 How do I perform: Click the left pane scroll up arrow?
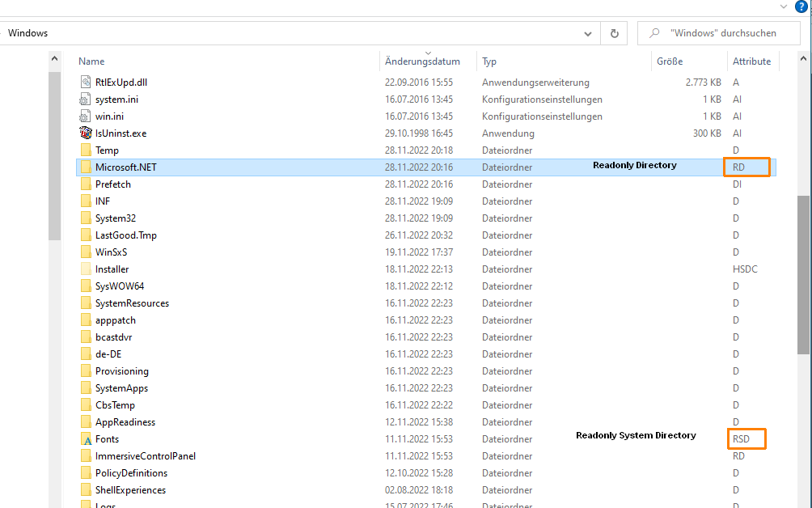coord(55,59)
